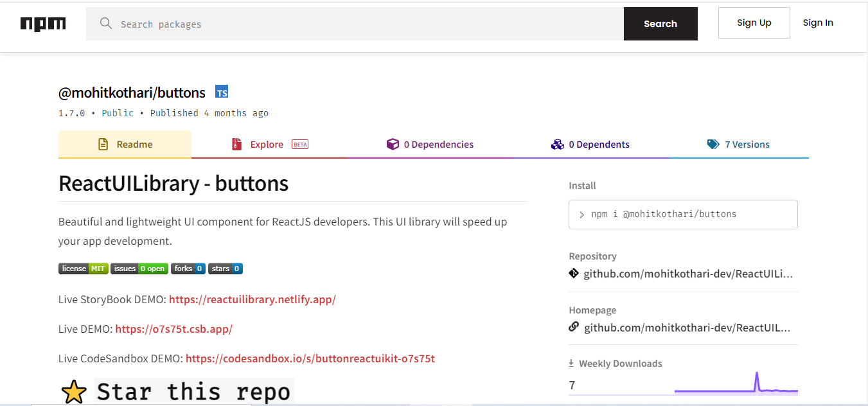868x406 pixels.
Task: Click the Star this repo heading
Action: 193,392
